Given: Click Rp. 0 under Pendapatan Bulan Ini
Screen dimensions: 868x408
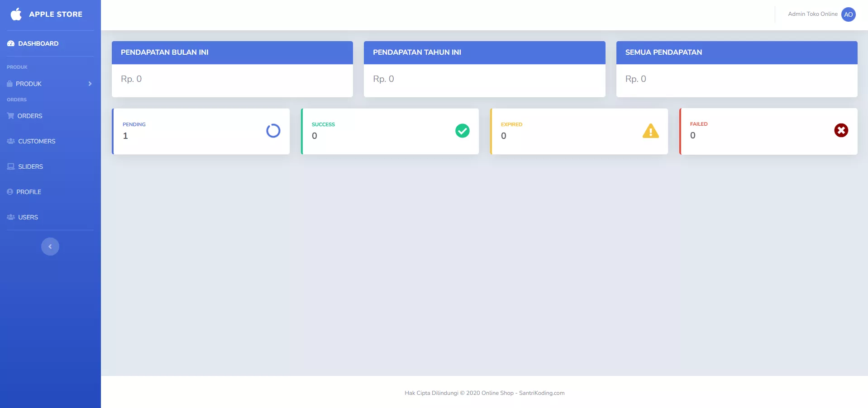Looking at the screenshot, I should tap(131, 79).
